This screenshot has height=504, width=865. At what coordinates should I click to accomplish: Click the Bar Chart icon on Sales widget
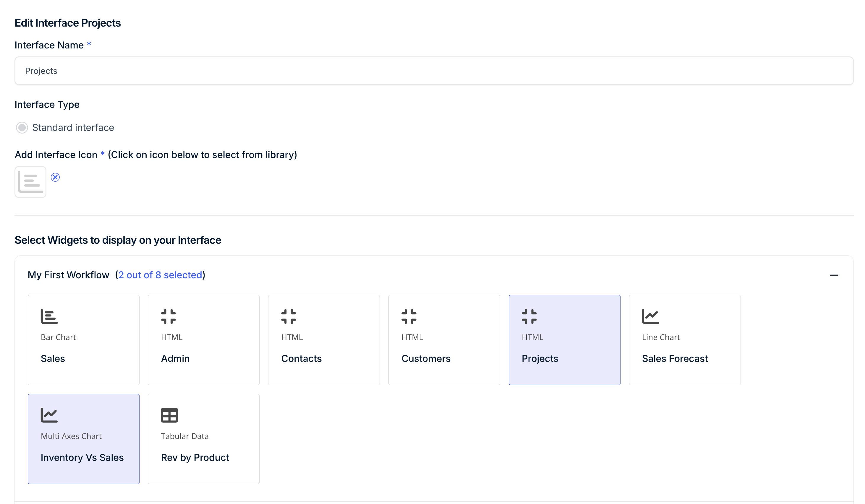(x=49, y=316)
